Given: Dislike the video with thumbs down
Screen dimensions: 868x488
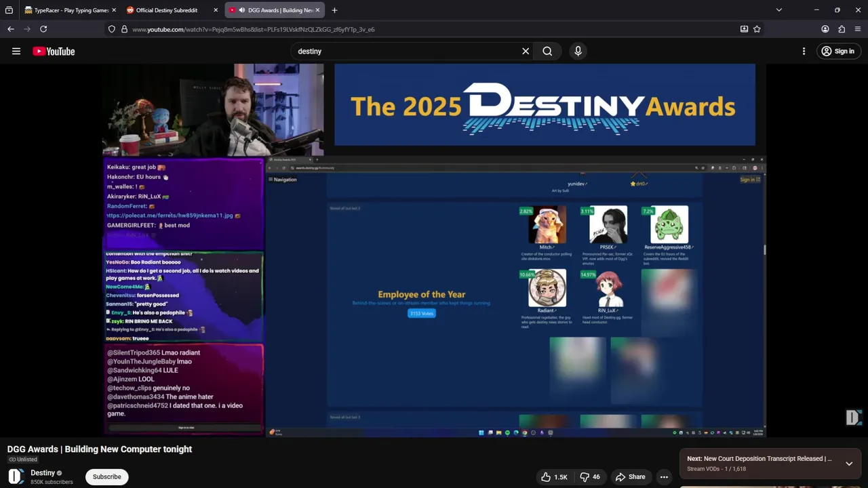Looking at the screenshot, I should point(589,477).
